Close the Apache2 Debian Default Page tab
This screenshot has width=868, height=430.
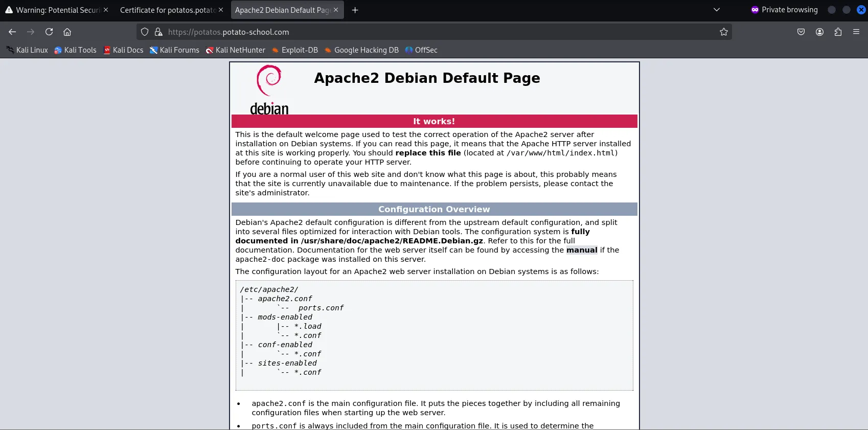point(336,10)
